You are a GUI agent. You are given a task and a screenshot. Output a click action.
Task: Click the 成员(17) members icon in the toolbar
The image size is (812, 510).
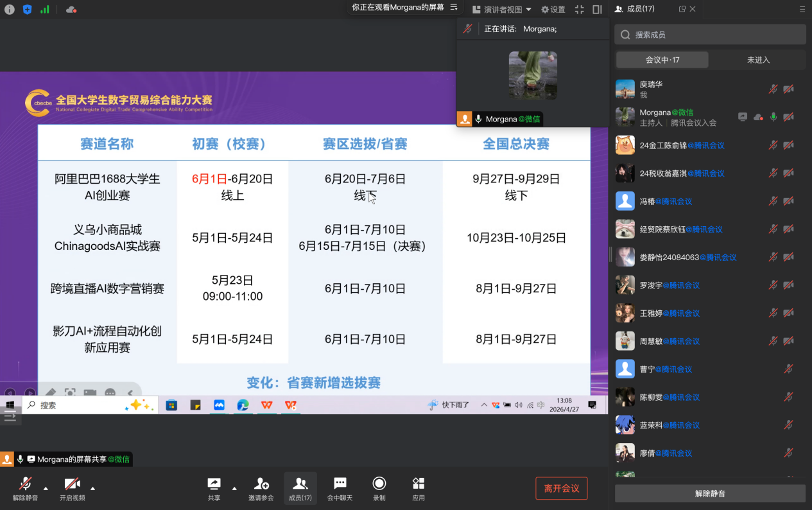[x=300, y=484]
